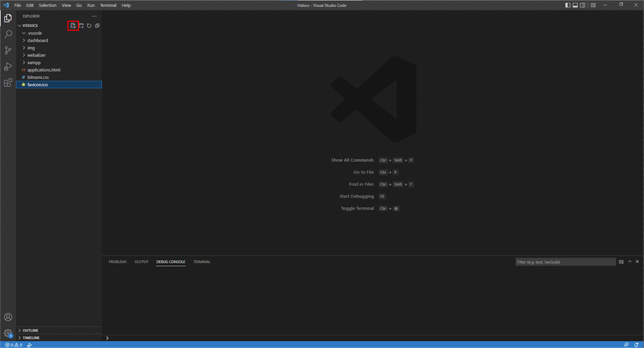Switch to the PROBLEMS panel tab
Screen dimensions: 644x348
click(118, 262)
